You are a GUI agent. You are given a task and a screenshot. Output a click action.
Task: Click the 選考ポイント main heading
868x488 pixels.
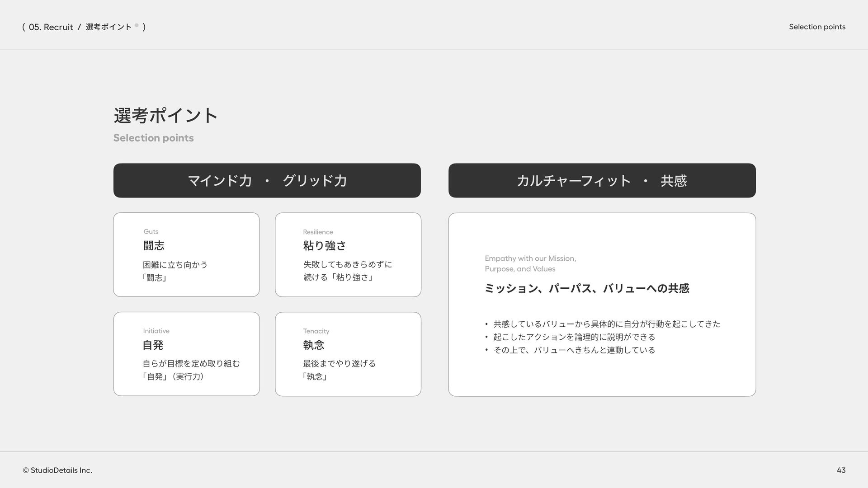tap(165, 116)
